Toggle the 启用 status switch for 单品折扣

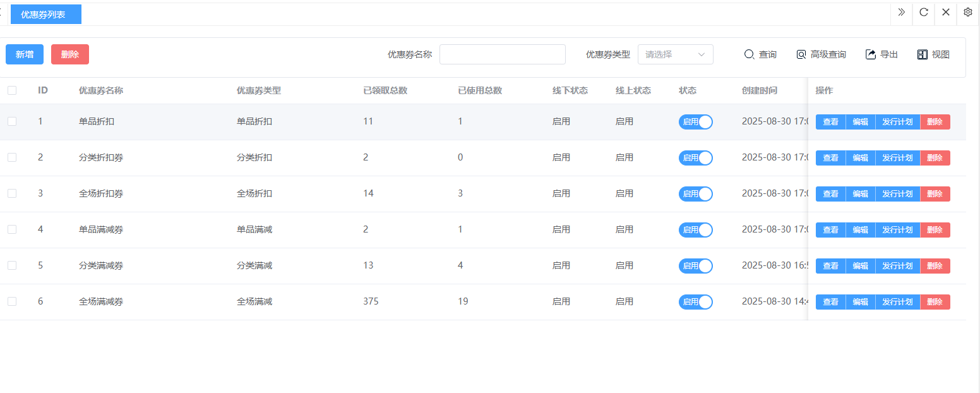click(x=696, y=122)
